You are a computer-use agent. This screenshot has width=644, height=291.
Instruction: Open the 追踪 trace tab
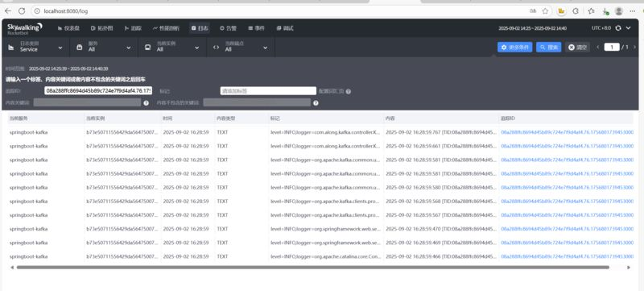(133, 28)
